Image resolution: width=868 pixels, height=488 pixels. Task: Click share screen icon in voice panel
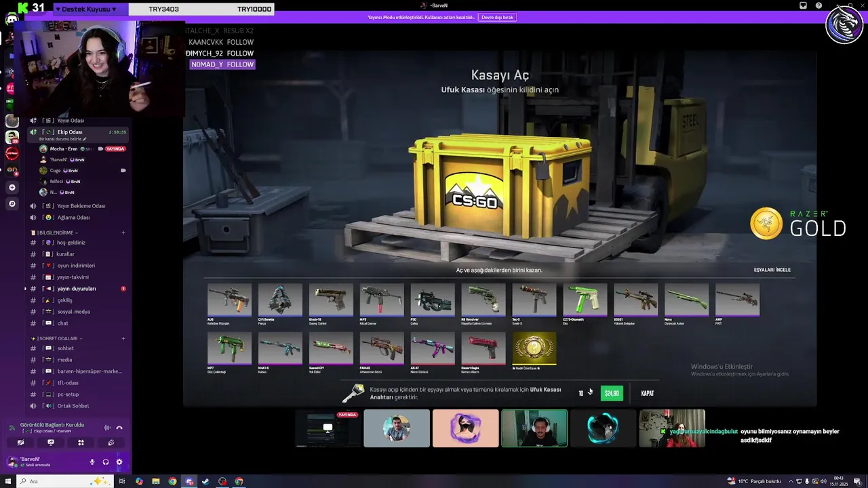coord(51,443)
